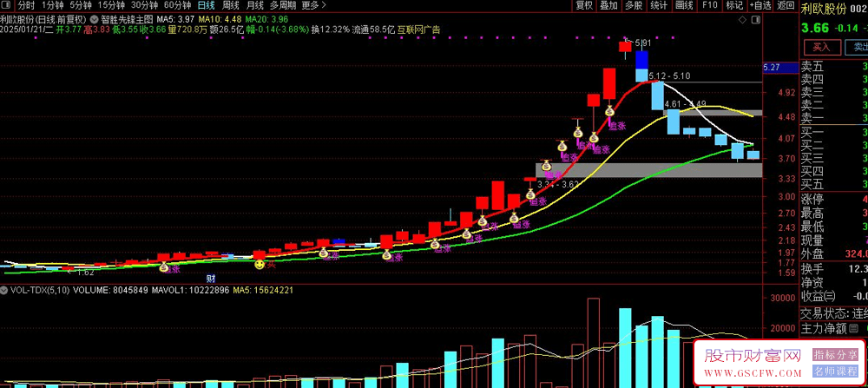
Task: Click the 30000 volume axis label
Action: (x=781, y=299)
